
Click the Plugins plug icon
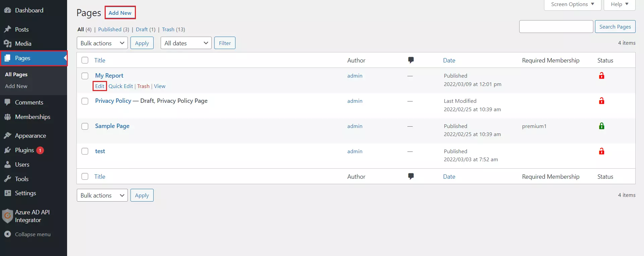(x=7, y=150)
